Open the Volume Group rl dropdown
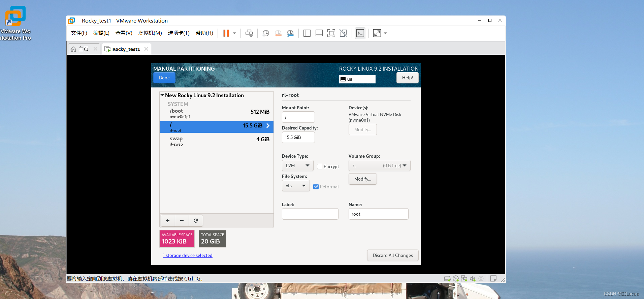This screenshot has height=299, width=644. pyautogui.click(x=379, y=165)
